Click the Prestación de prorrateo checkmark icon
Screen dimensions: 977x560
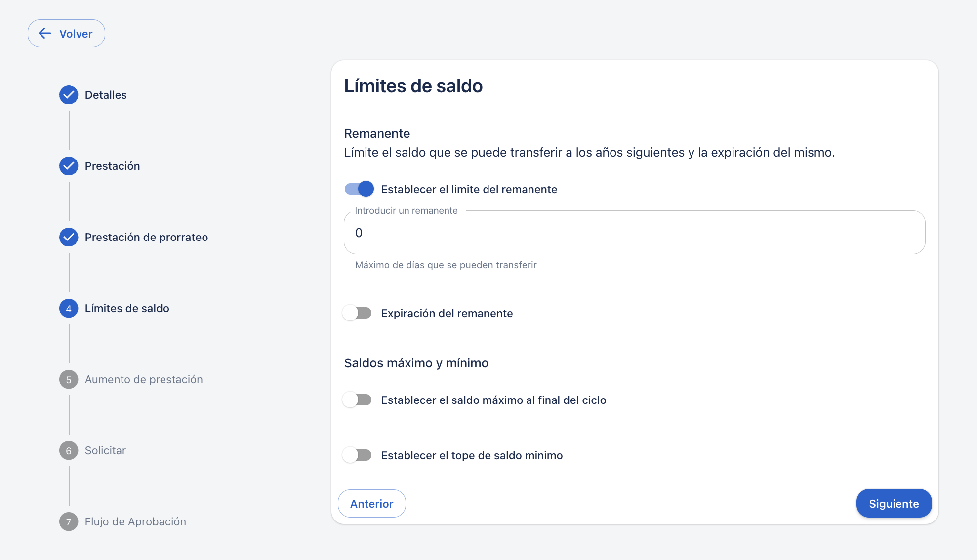click(69, 237)
